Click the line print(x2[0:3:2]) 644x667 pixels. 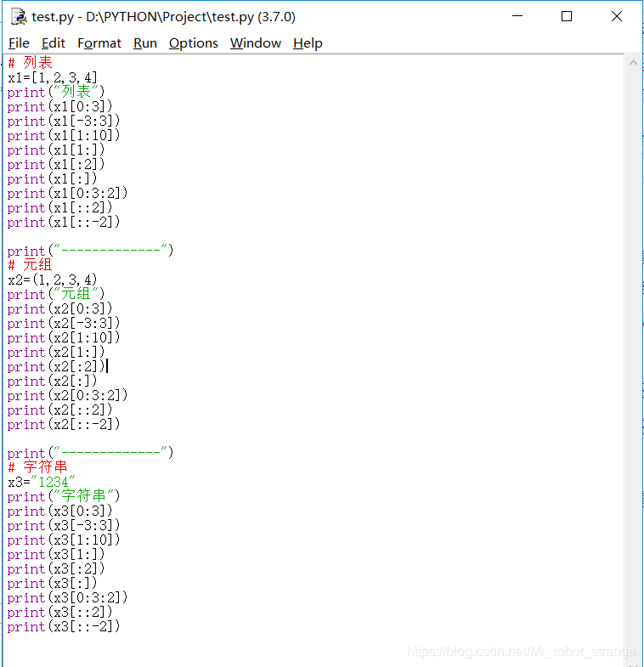(67, 395)
